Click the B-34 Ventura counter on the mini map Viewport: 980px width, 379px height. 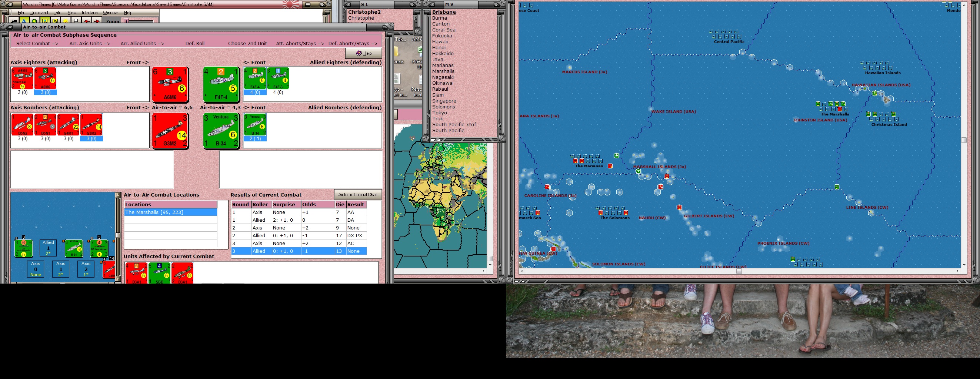coord(74,248)
